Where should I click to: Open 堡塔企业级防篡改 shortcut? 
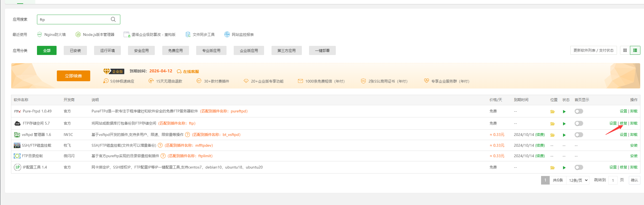coord(150,35)
